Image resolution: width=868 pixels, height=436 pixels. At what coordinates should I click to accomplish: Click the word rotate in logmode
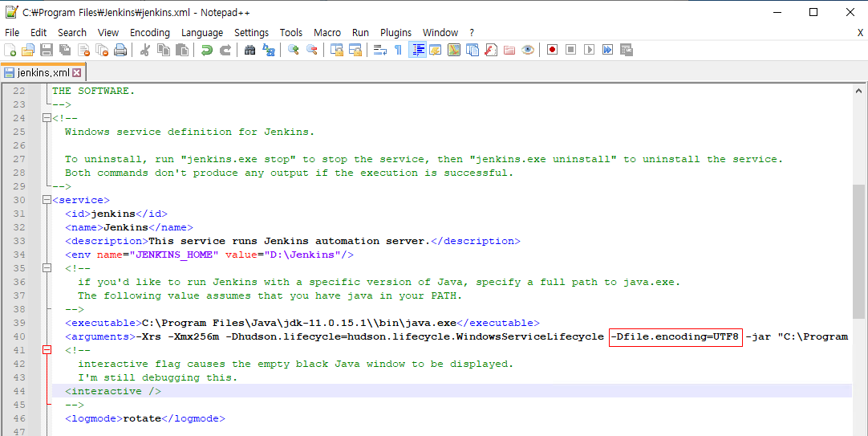[x=142, y=418]
